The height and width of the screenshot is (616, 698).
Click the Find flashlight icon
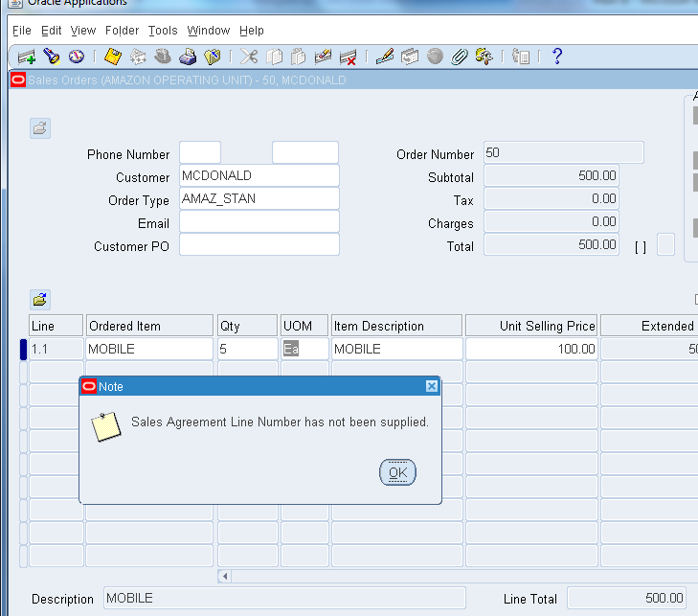52,57
